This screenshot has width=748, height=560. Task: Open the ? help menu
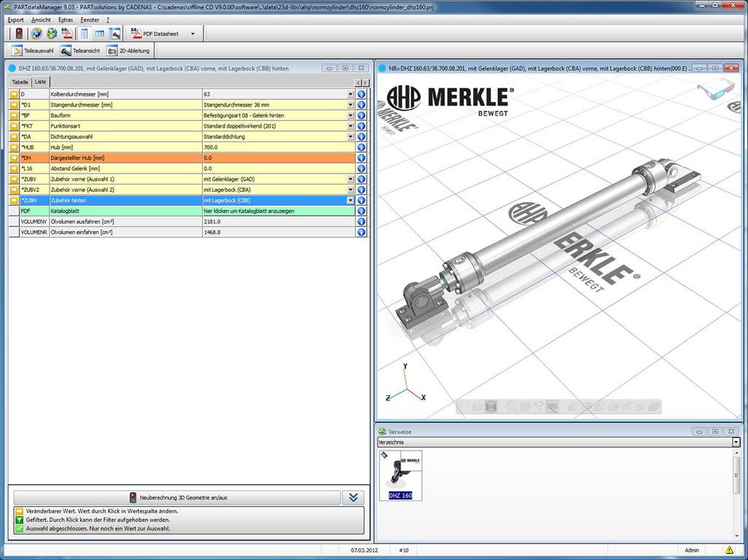pos(108,20)
